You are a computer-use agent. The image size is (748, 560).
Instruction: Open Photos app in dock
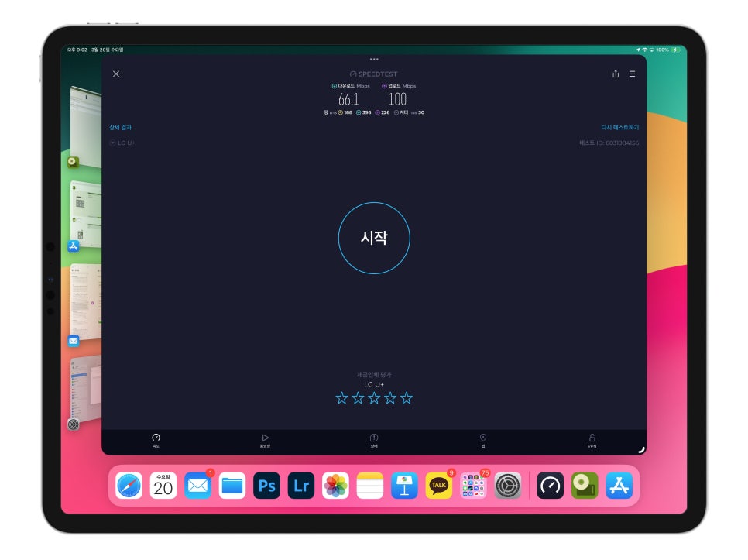(x=335, y=486)
